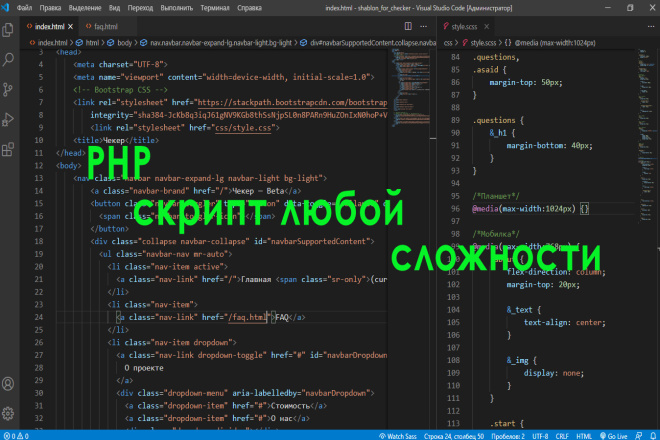Open the Extensions view
The image size is (660, 440).
coord(8,149)
